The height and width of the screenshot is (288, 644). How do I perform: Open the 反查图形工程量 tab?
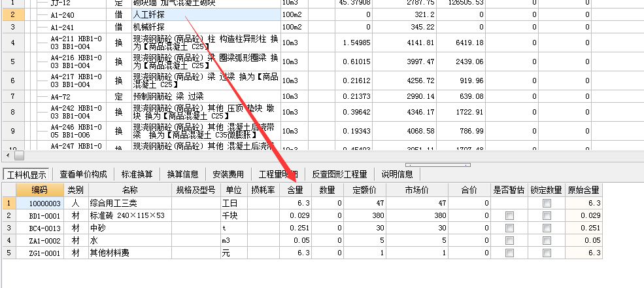[x=340, y=175]
